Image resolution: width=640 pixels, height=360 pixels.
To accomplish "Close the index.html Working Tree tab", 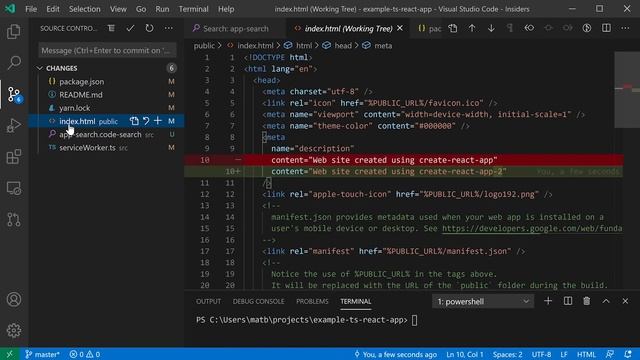I will pos(400,28).
